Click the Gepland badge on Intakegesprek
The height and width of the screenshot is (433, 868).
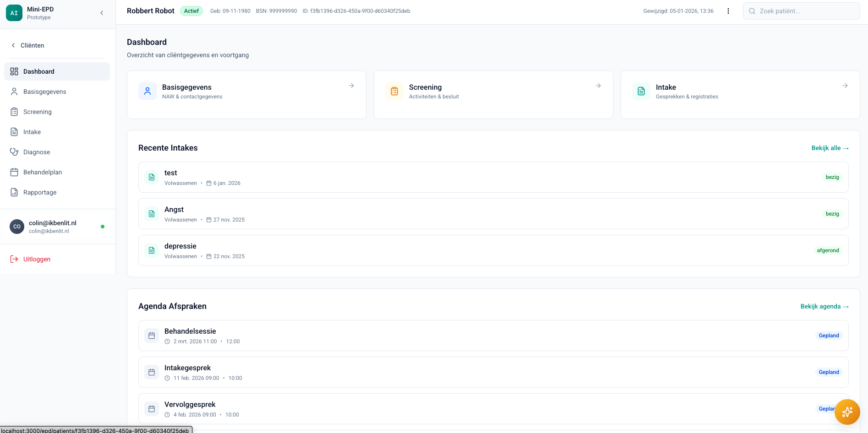(829, 372)
